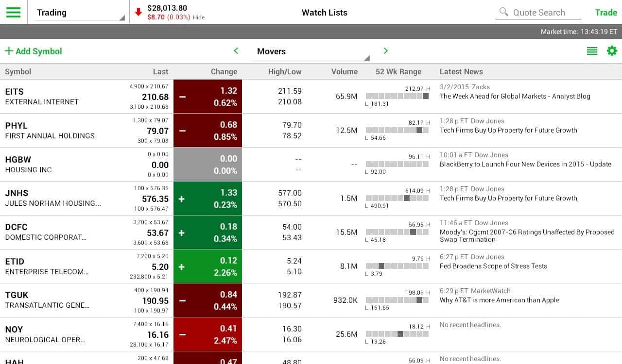622x364 pixels.
Task: Go to previous watch list arrow
Action: 236,51
